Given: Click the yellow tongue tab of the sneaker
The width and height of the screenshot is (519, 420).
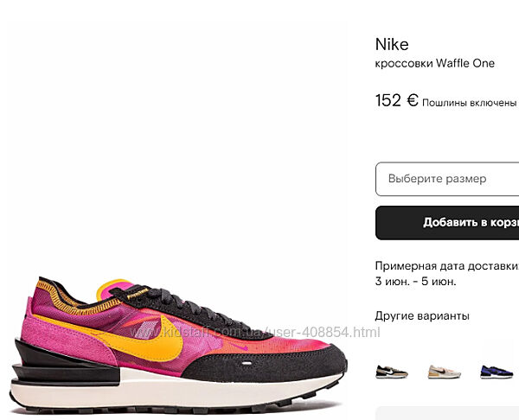Looking at the screenshot, I should click(109, 289).
